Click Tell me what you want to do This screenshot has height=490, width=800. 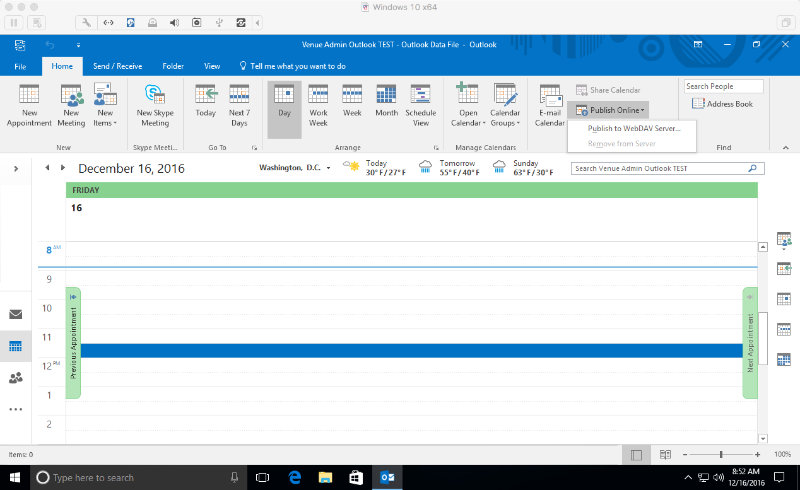click(292, 66)
